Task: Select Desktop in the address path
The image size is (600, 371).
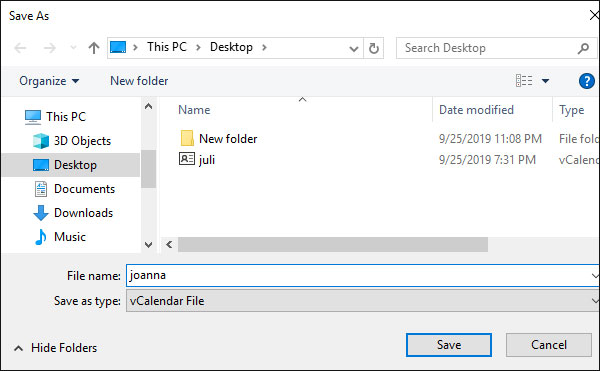Action: pyautogui.click(x=231, y=47)
